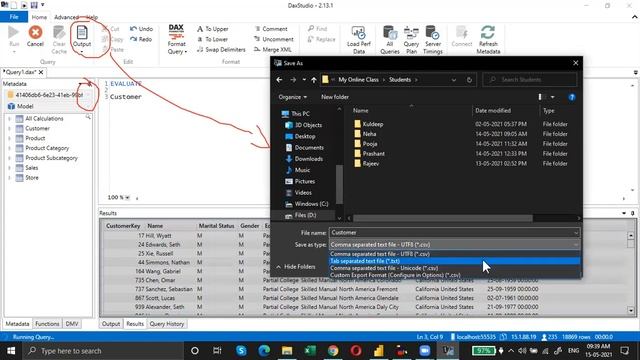640x360 pixels.
Task: Click the Uncomment button
Action: 274,39
